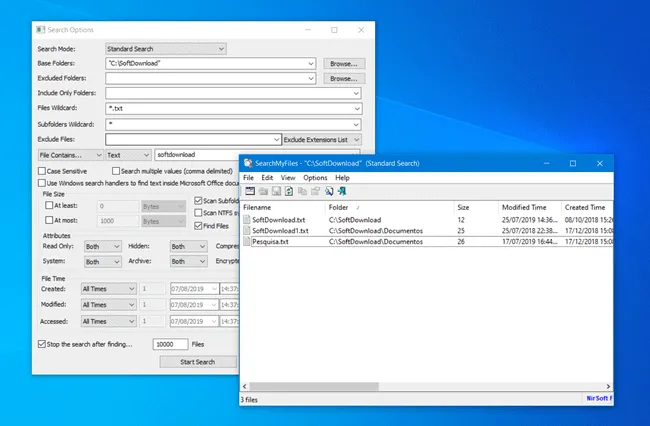Click horizontal scrollbar thumb in results
Image resolution: width=650 pixels, height=426 pixels.
click(314, 386)
